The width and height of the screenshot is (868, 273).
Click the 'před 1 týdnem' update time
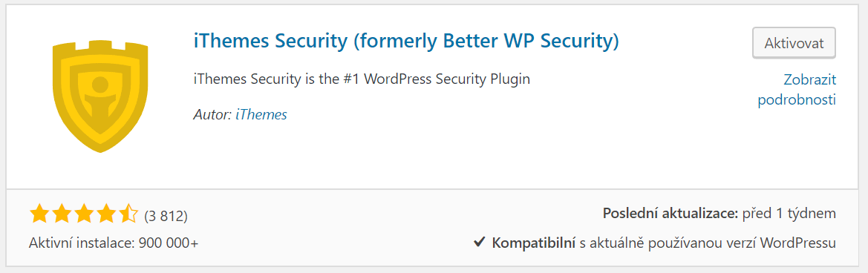pyautogui.click(x=789, y=214)
